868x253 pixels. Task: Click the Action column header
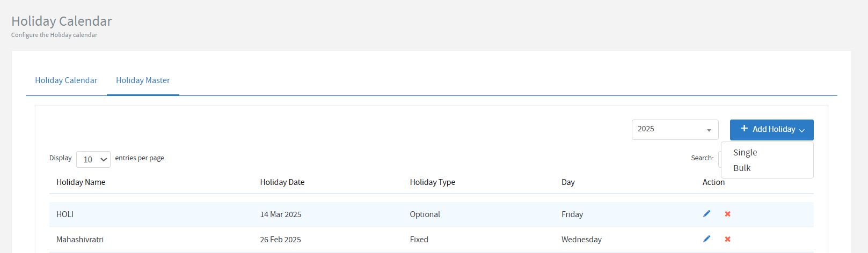[x=713, y=182]
